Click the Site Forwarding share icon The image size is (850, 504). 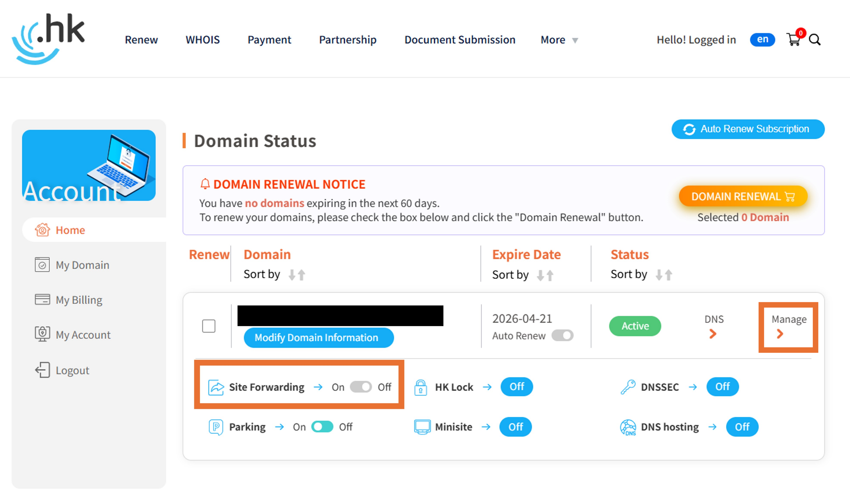click(x=216, y=387)
